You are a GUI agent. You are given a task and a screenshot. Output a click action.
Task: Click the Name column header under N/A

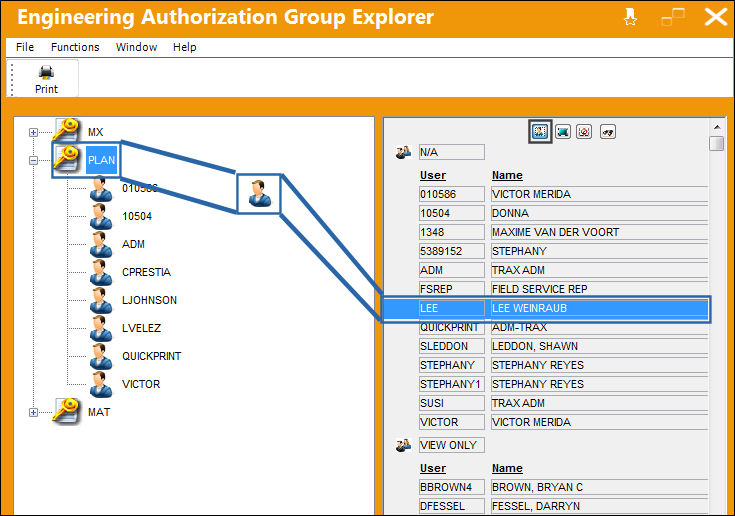507,175
